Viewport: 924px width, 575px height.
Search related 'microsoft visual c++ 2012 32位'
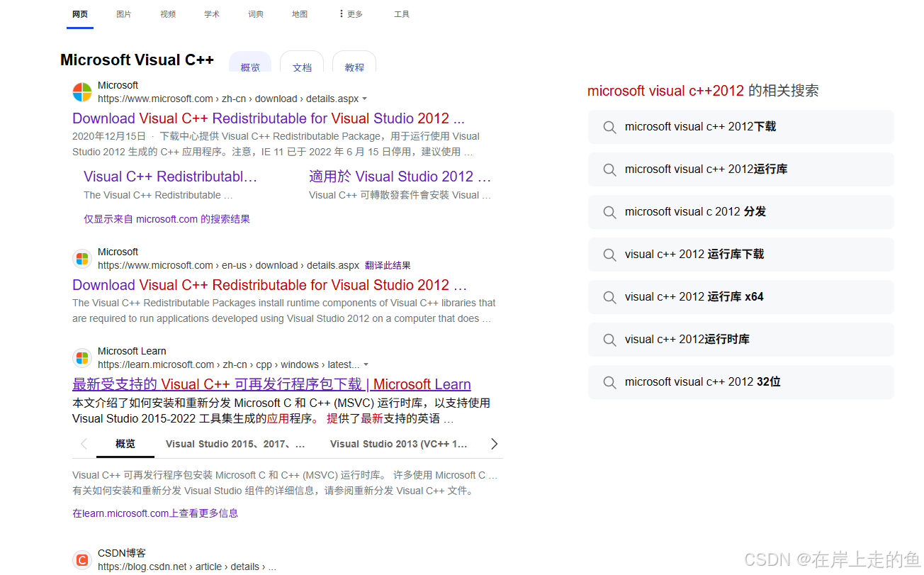(741, 382)
